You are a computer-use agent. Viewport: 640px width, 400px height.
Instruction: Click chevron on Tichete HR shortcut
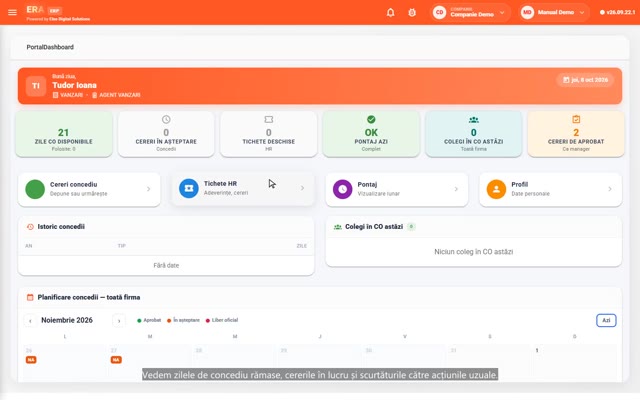(x=302, y=188)
